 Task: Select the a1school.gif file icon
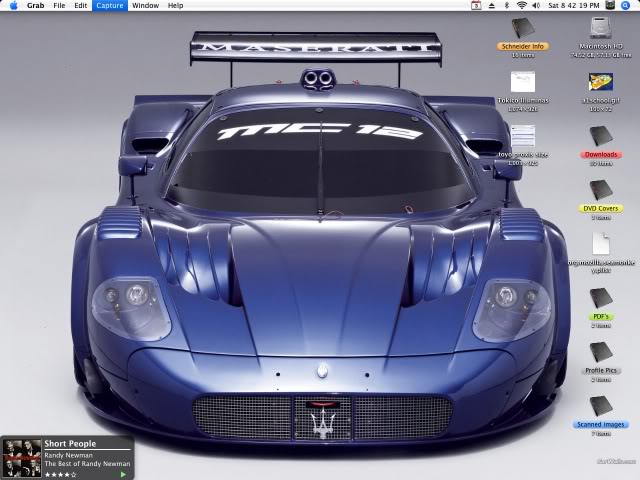[601, 82]
